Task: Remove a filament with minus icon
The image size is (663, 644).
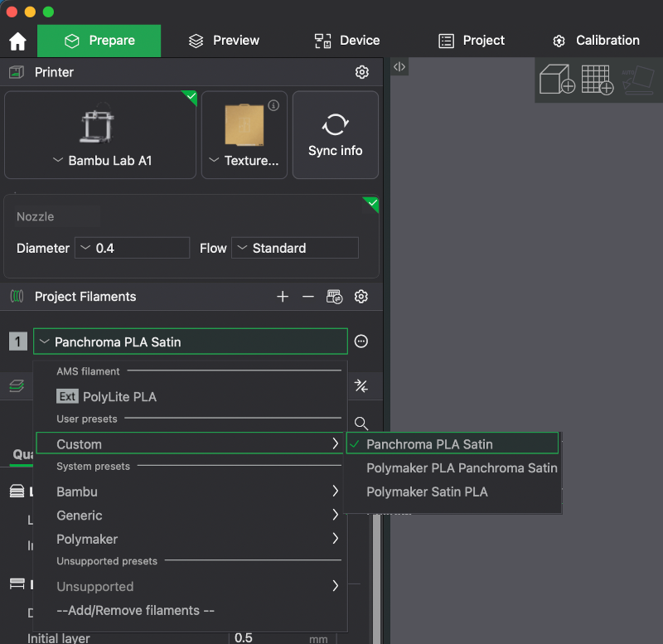Action: click(308, 297)
